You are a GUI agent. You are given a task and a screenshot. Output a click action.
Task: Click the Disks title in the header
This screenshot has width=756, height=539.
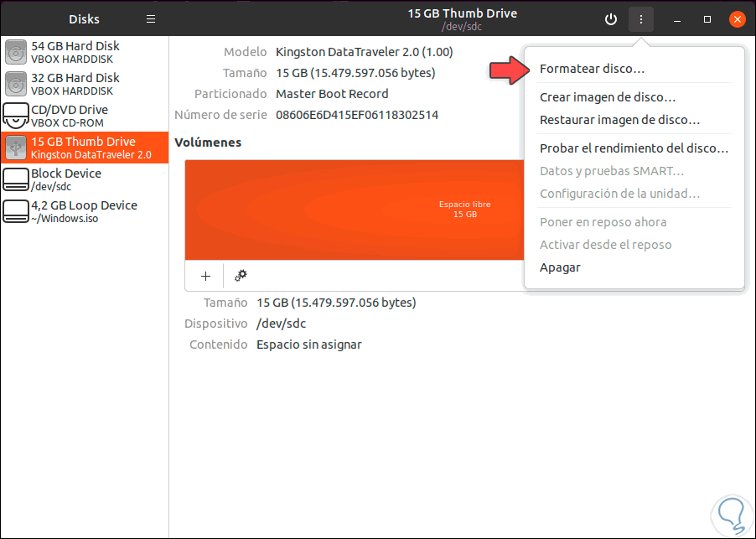tap(84, 19)
